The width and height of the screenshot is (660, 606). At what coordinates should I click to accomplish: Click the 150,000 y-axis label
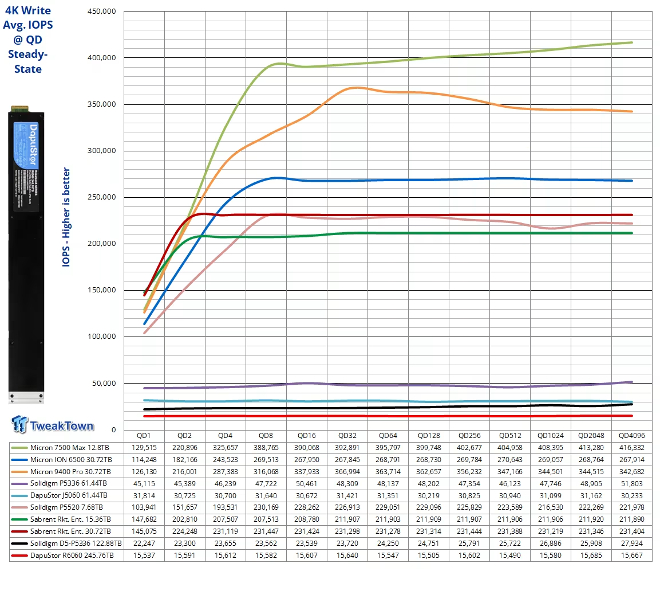coord(102,290)
